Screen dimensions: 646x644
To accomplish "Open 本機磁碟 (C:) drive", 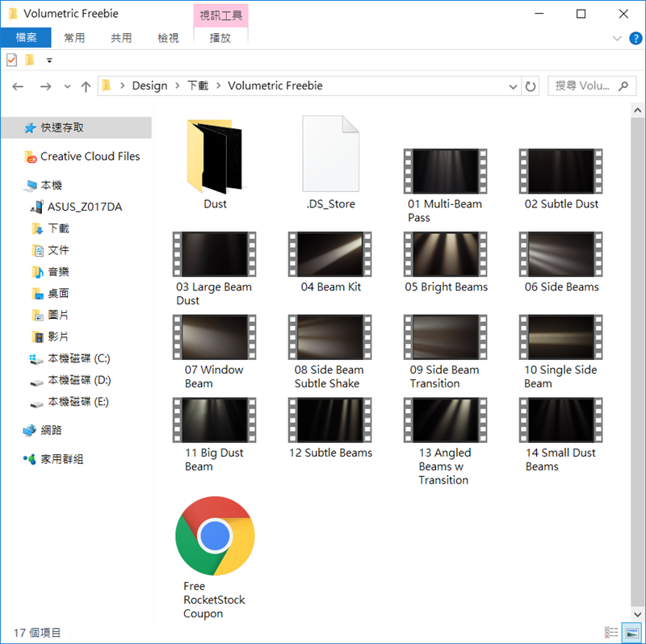I will pyautogui.click(x=70, y=358).
